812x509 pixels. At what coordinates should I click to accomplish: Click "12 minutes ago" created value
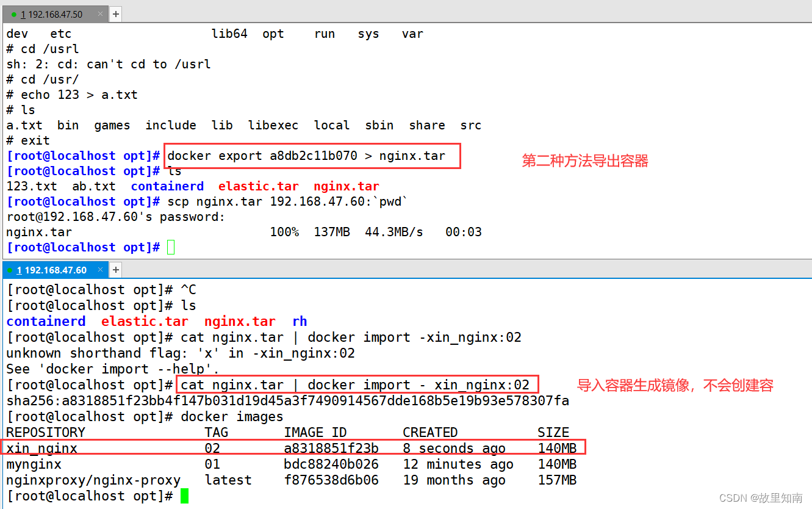pos(458,464)
